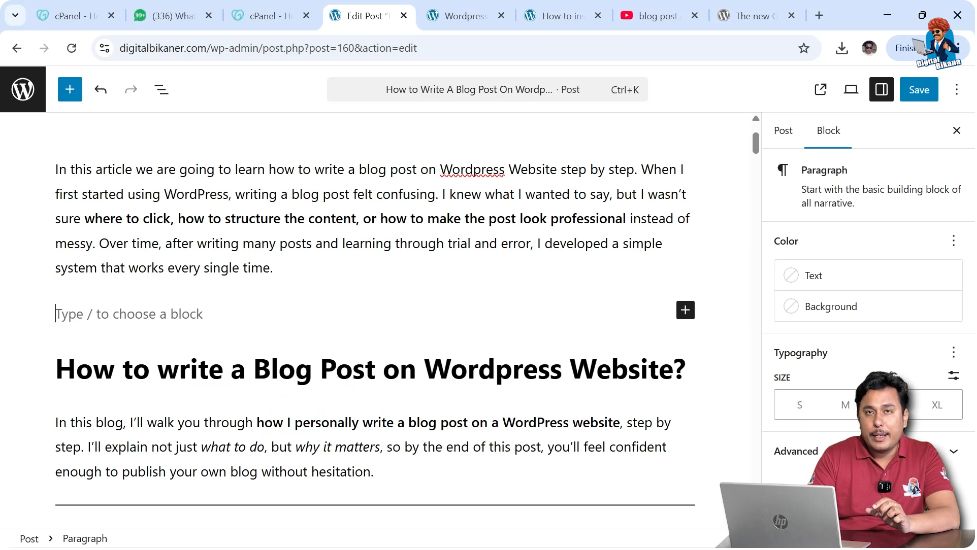Toggle custom font size control
The image size is (977, 550).
coord(953,375)
